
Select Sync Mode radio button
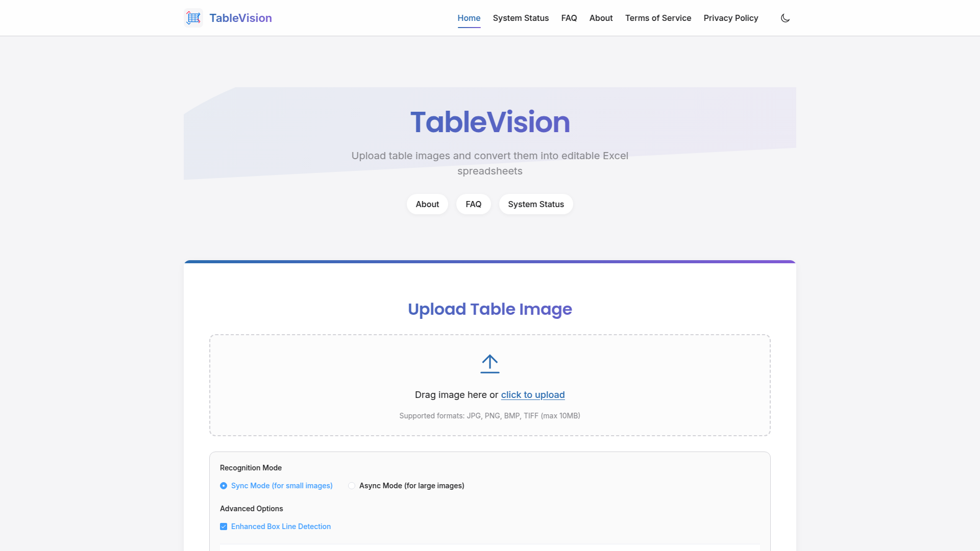pyautogui.click(x=224, y=486)
